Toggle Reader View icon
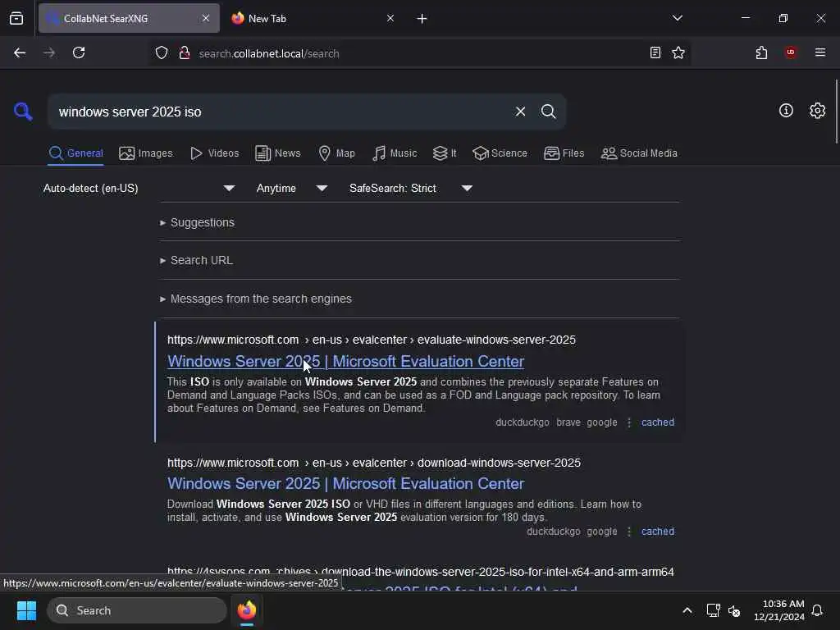 655,52
